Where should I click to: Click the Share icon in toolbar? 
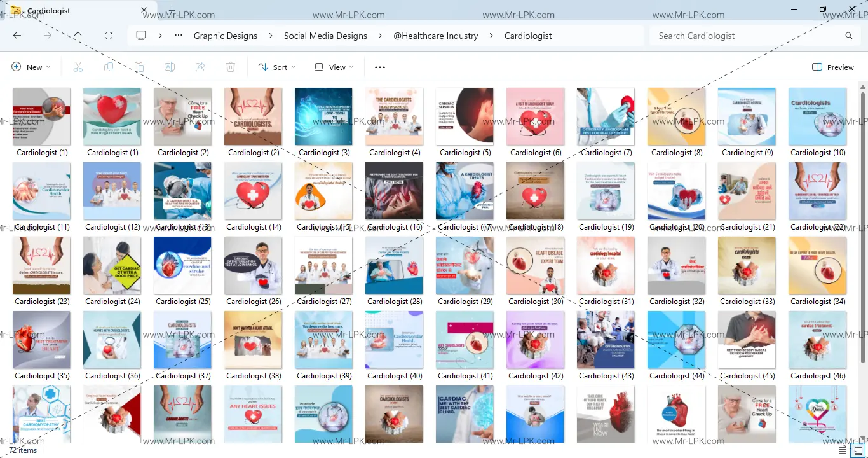[200, 67]
